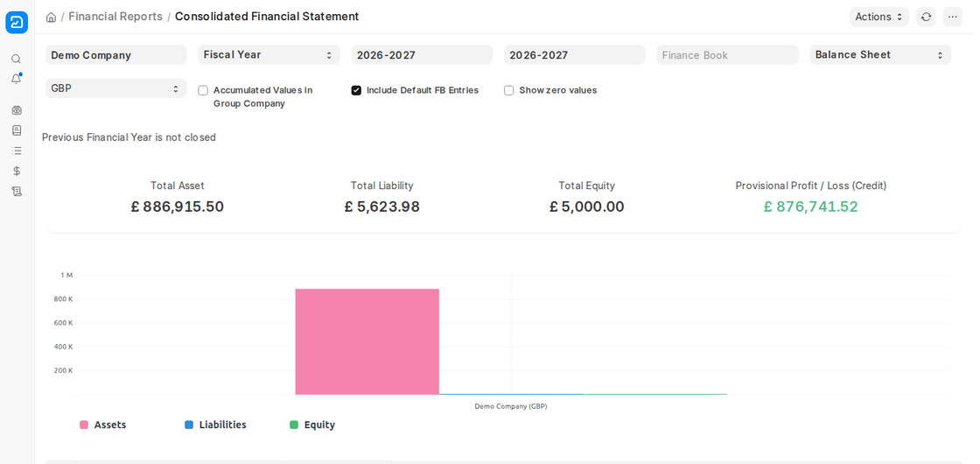The height and width of the screenshot is (464, 980).
Task: Toggle the Assets legend pink swatch
Action: (x=84, y=425)
